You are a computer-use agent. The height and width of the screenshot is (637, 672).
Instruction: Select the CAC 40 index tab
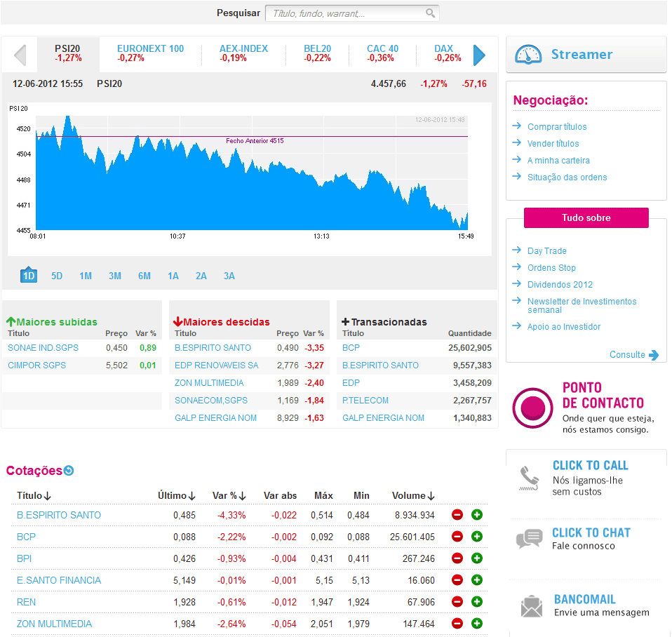[382, 53]
